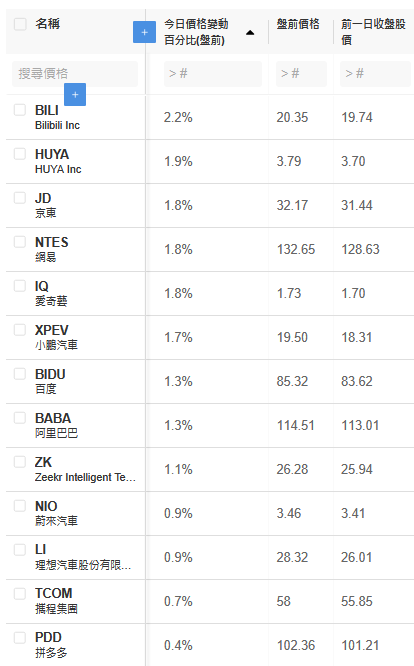The width and height of the screenshot is (414, 666).
Task: Click the blue plus button beside the 名稱 header
Action: 144,32
